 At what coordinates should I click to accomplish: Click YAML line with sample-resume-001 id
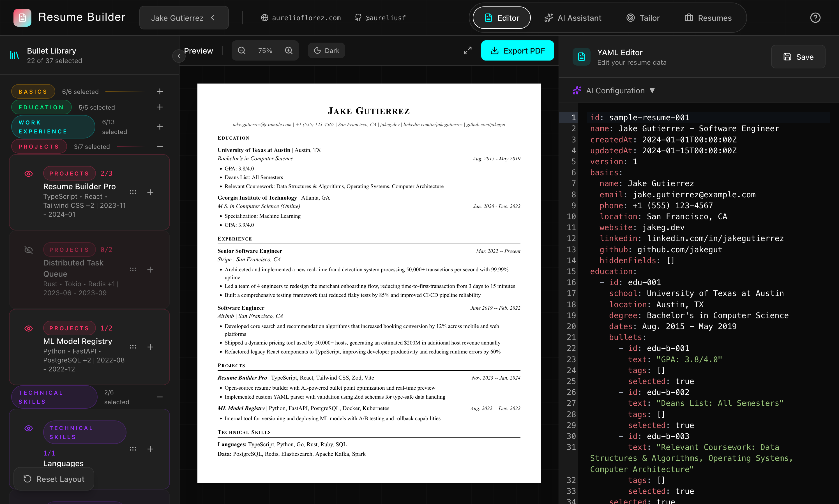click(x=708, y=117)
